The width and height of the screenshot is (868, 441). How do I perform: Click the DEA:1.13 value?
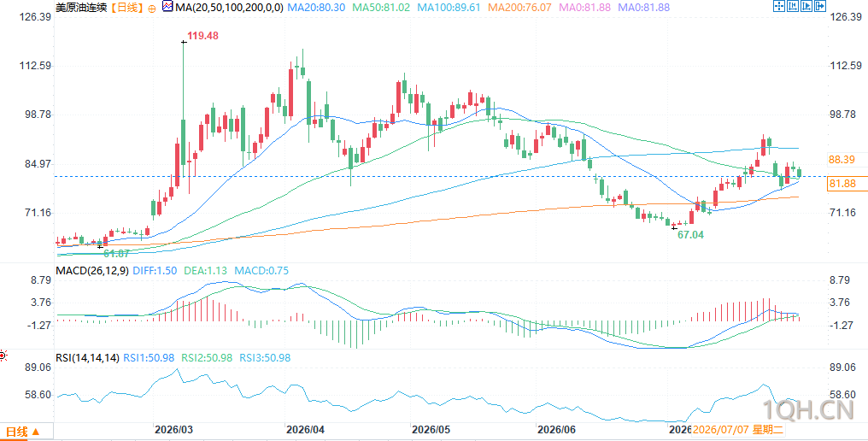204,270
